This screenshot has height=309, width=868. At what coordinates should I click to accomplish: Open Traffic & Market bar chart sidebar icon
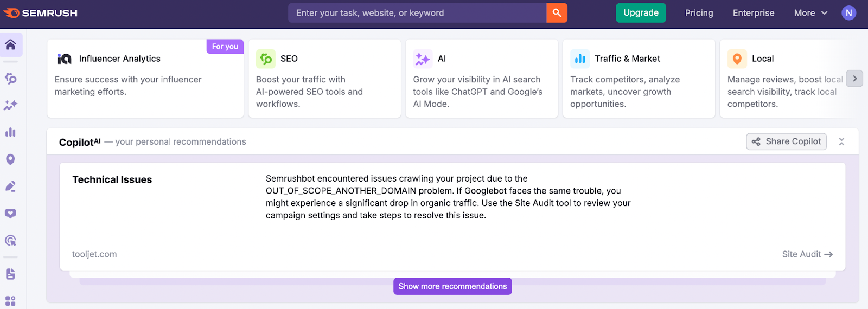coord(11,132)
